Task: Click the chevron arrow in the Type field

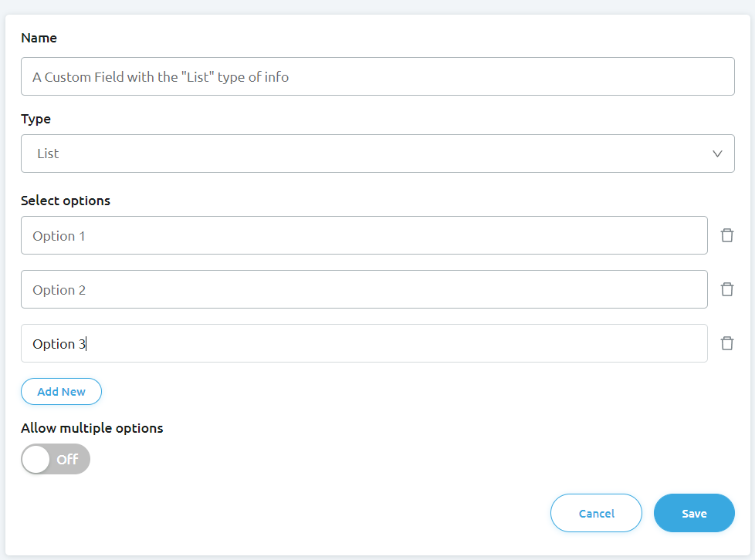Action: (717, 153)
